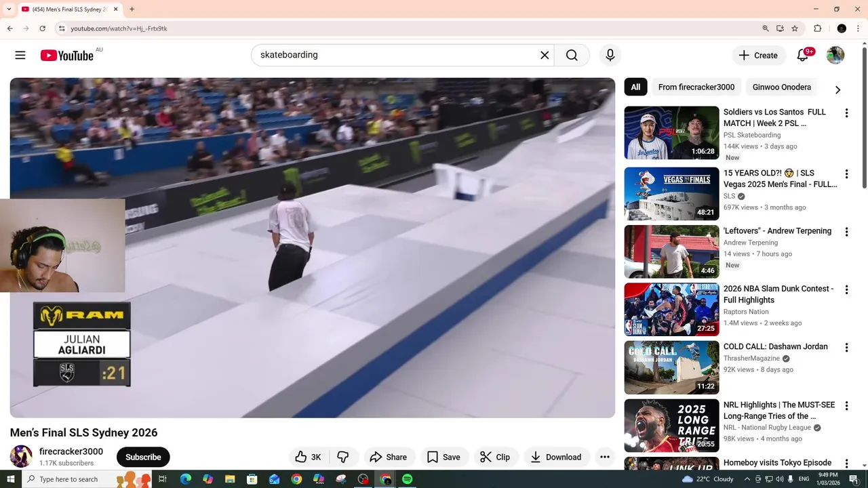Show next filter chips with the arrow

(837, 89)
